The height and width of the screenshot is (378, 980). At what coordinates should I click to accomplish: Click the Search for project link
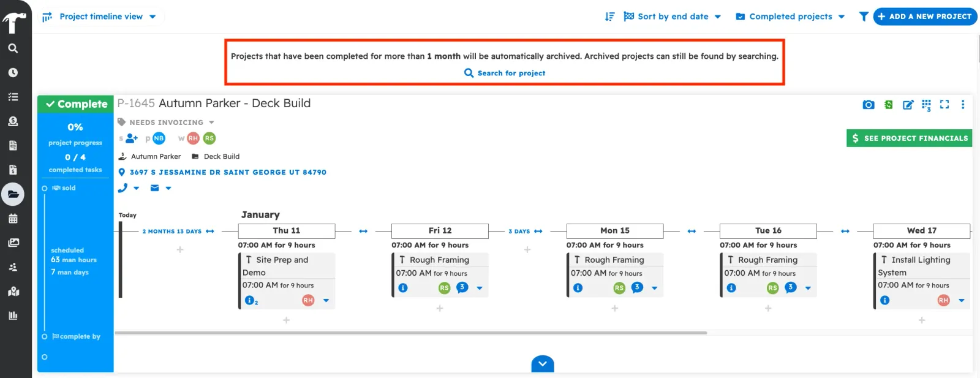click(505, 73)
